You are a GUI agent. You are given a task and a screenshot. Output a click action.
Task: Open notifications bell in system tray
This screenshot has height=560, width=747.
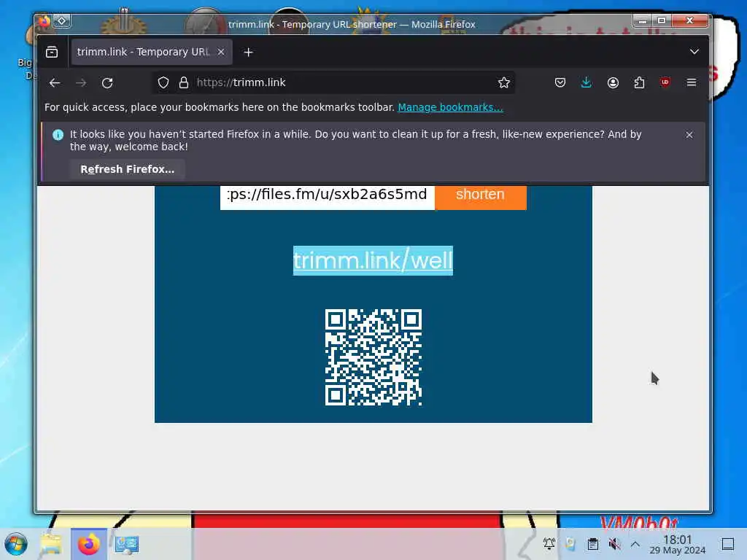(x=549, y=543)
